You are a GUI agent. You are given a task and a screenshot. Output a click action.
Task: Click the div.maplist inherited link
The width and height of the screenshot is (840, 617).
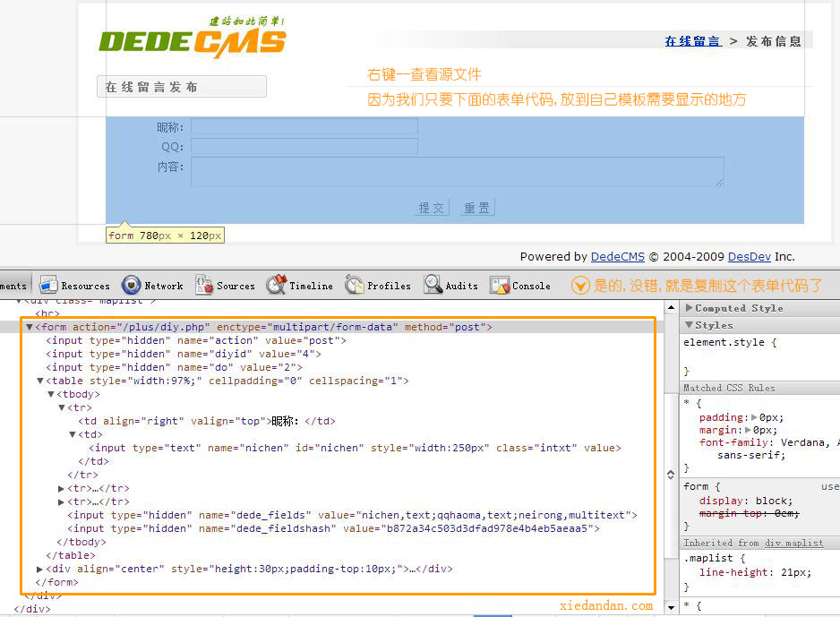point(794,543)
